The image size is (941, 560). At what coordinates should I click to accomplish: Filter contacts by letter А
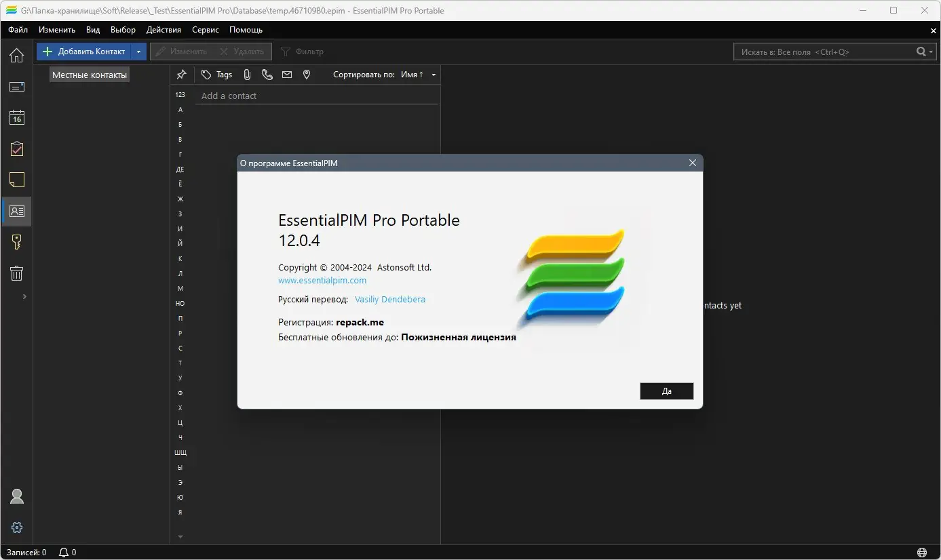(180, 109)
